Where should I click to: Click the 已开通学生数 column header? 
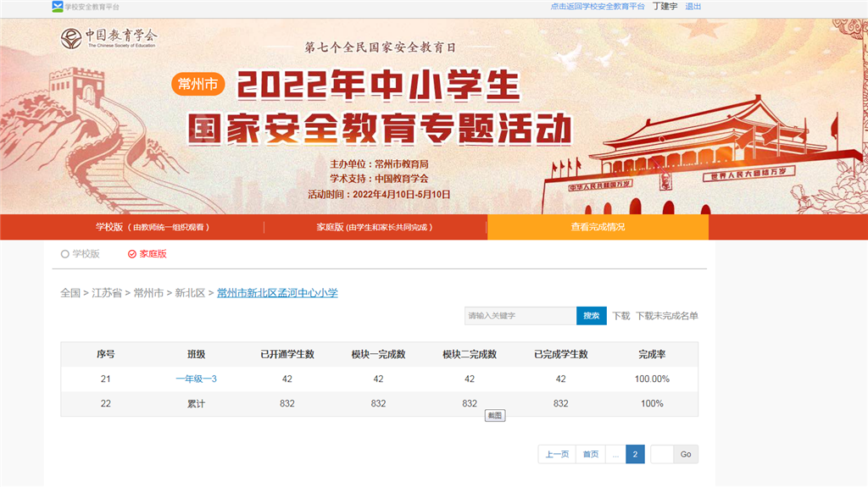pyautogui.click(x=287, y=354)
